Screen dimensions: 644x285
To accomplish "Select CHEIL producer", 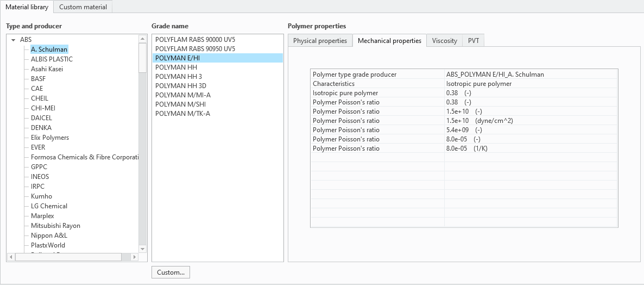I will 40,98.
